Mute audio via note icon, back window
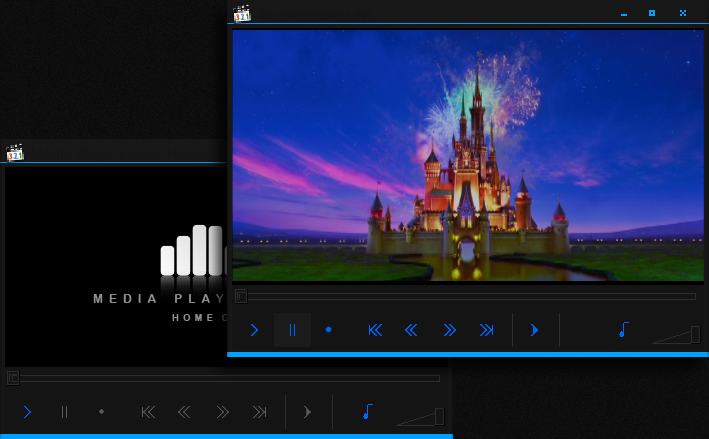The height and width of the screenshot is (439, 709). [368, 411]
